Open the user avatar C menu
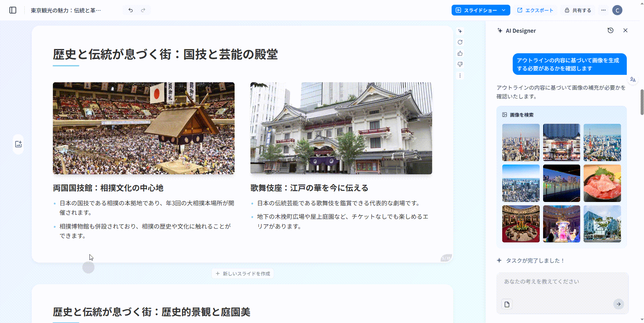The height and width of the screenshot is (323, 644). click(617, 10)
